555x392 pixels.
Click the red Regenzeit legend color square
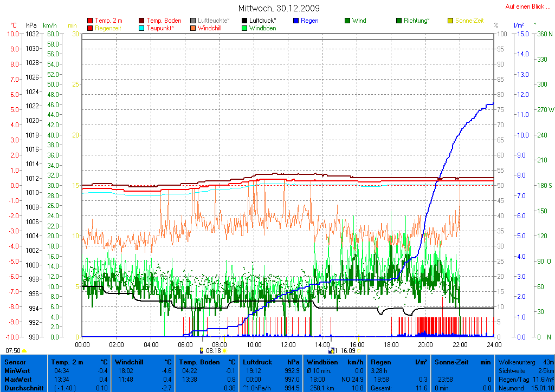90,28
